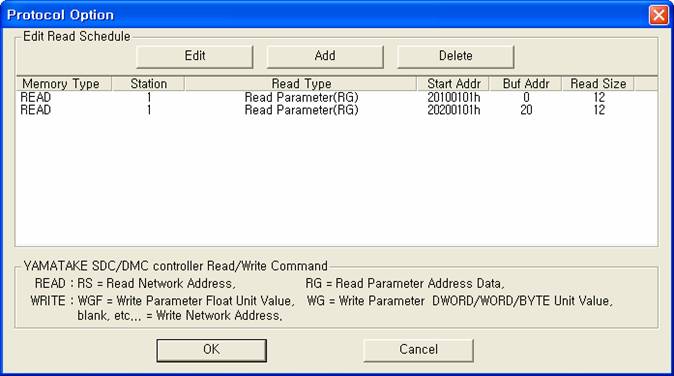Click Read Parameter(RG) in second row

301,110
